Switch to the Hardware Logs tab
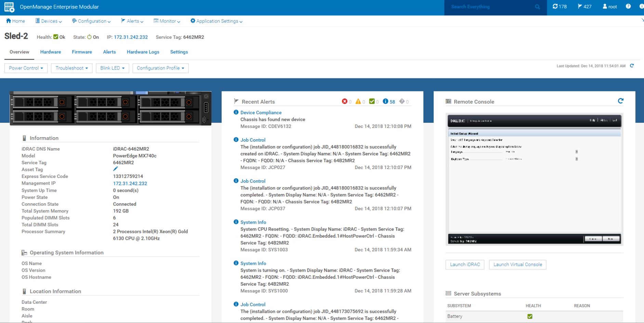644x323 pixels. point(143,52)
